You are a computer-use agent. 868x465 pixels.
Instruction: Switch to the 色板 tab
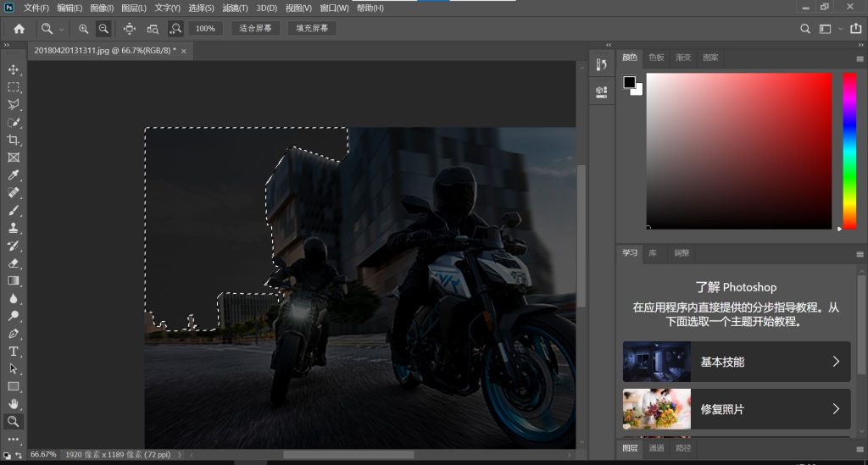coord(657,58)
